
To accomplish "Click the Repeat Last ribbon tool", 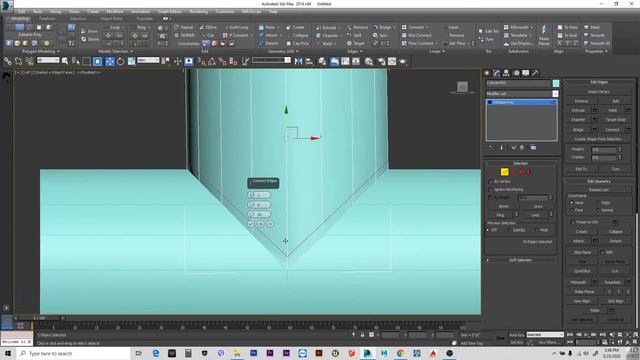I will (x=184, y=27).
